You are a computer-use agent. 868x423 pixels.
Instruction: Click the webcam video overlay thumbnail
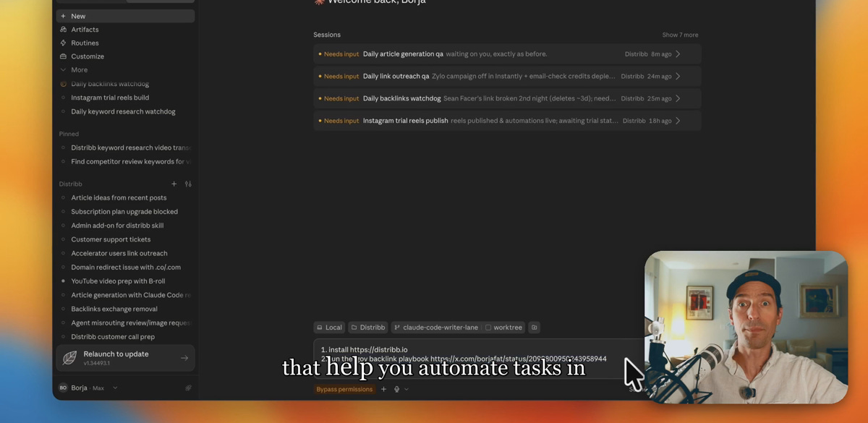pos(746,327)
